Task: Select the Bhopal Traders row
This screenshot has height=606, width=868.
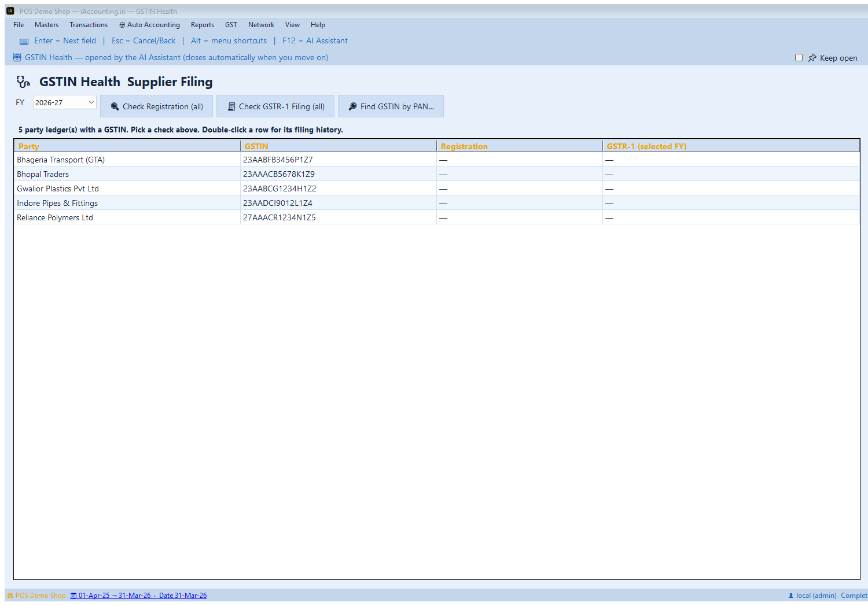Action: 437,174
